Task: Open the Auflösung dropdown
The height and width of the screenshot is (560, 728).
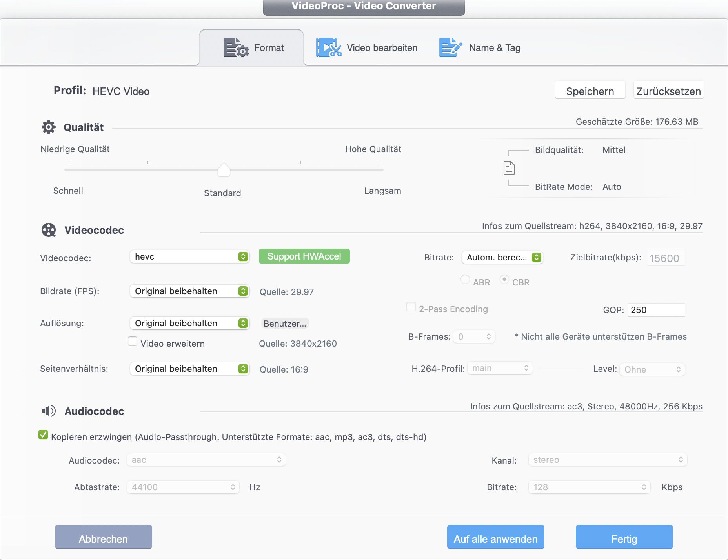Action: click(190, 323)
